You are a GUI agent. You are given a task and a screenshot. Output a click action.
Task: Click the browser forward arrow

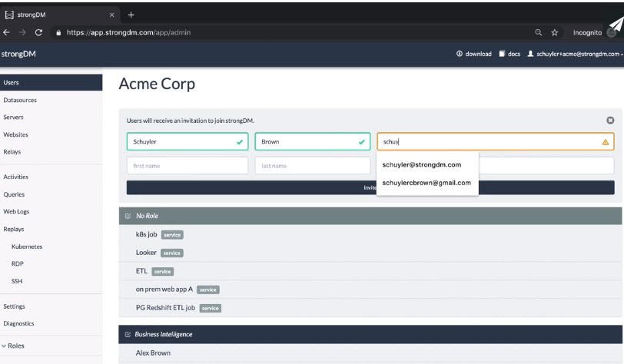point(22,32)
